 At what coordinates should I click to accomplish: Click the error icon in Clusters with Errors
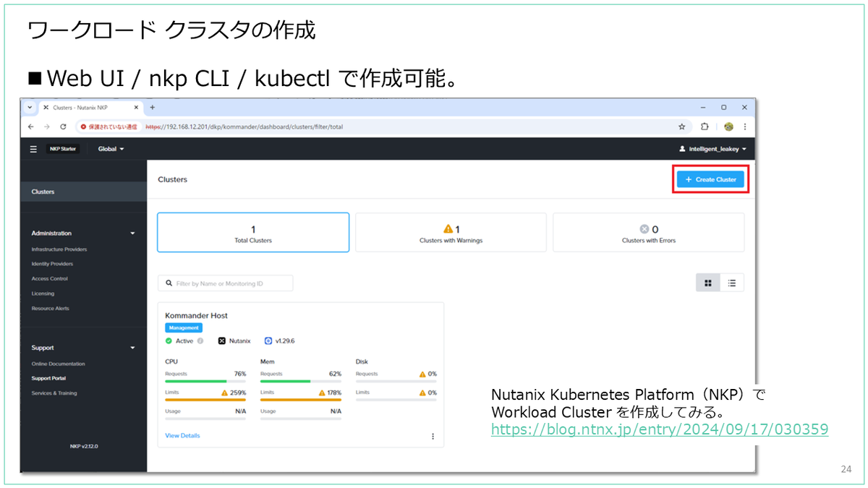tap(644, 229)
